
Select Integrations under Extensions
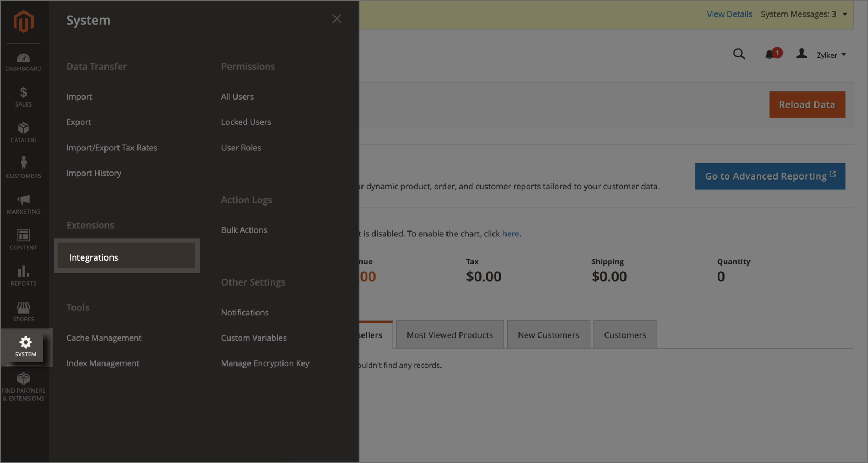[94, 257]
